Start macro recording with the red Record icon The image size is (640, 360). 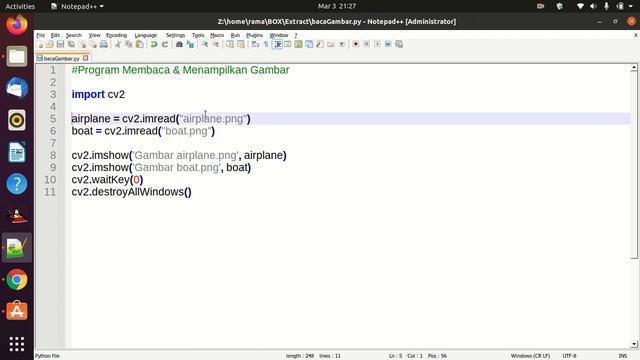(356, 44)
